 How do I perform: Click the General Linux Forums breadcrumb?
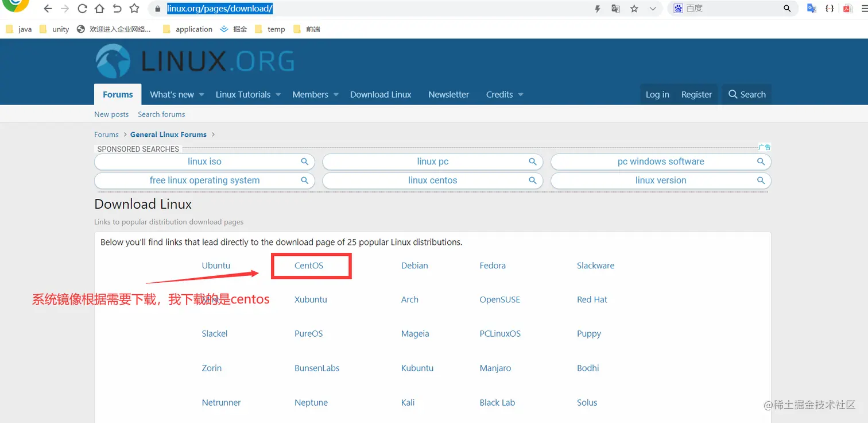[168, 134]
